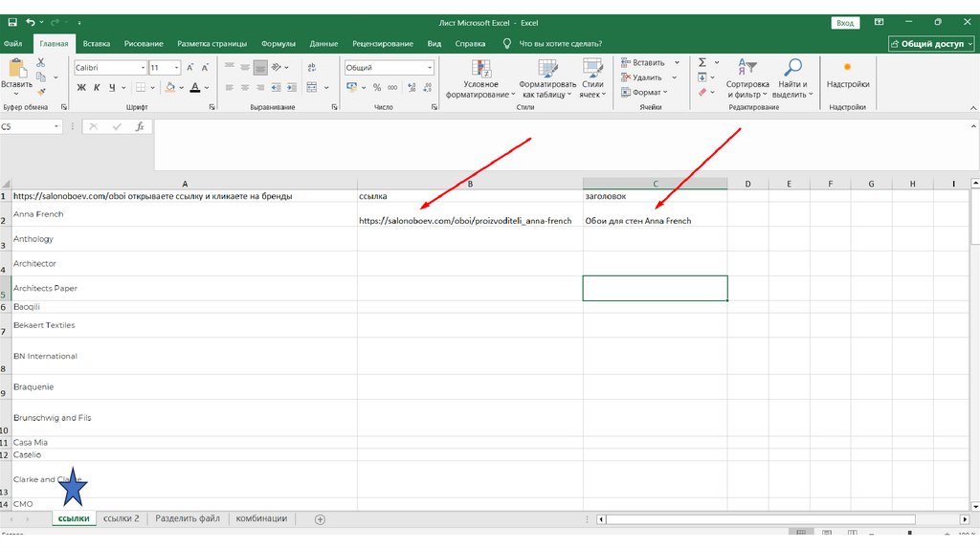Select the Format Painter brush icon
Image resolution: width=980 pixels, height=549 pixels.
point(40,93)
